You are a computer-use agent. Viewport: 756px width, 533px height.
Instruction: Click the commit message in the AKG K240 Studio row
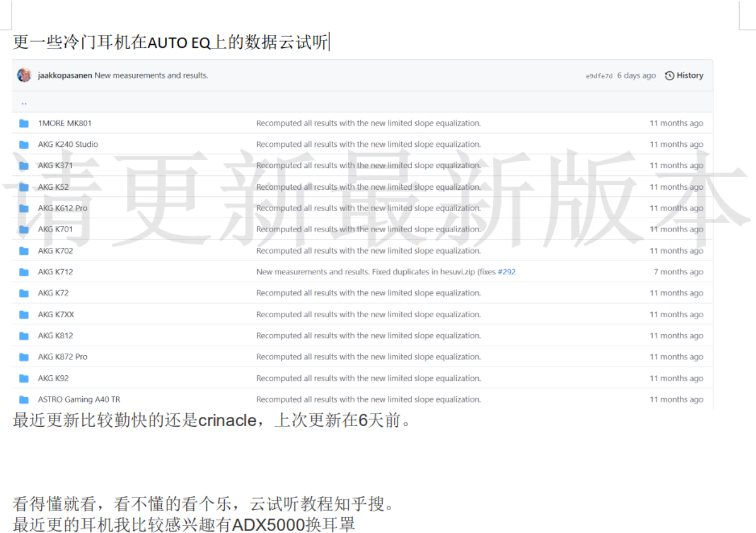pyautogui.click(x=369, y=144)
